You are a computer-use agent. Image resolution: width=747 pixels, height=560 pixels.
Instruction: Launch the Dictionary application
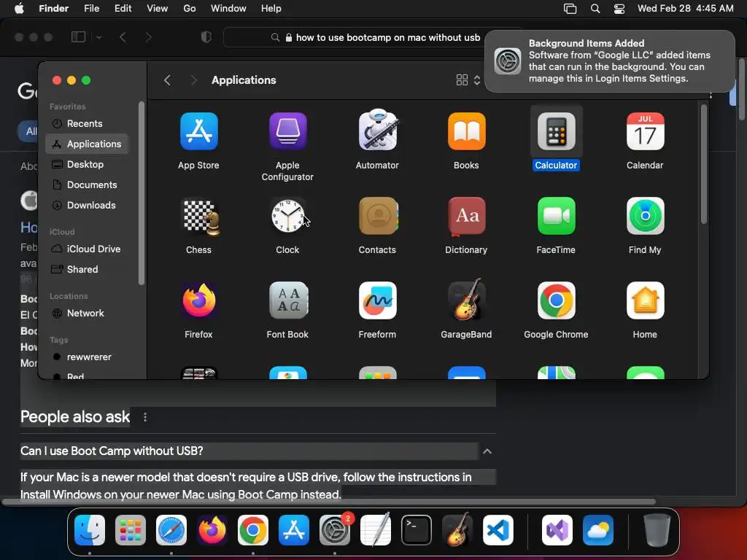[x=466, y=217]
